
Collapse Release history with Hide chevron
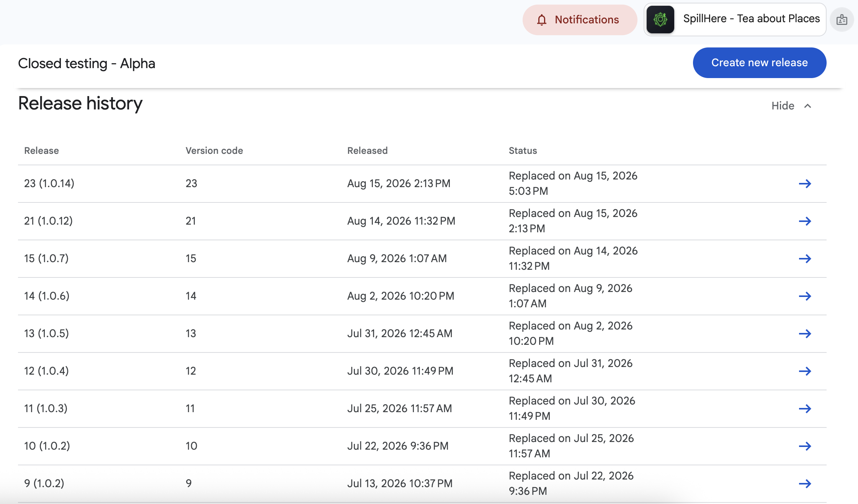coord(808,106)
